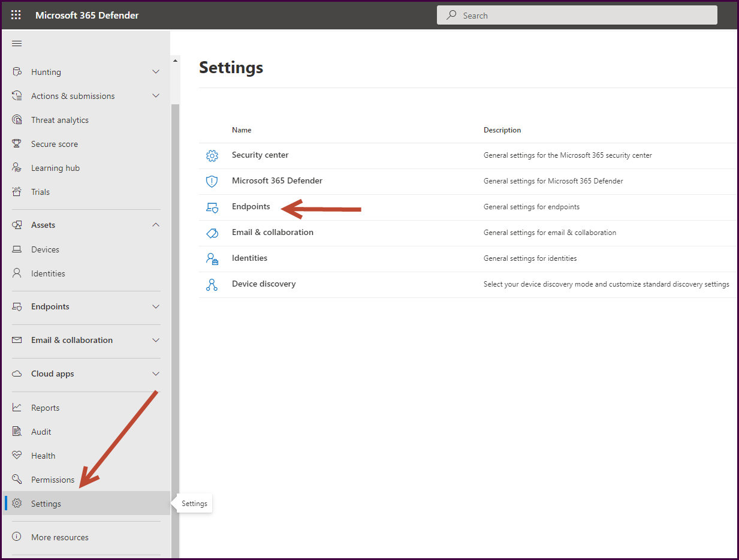Viewport: 739px width, 560px height.
Task: Open the Devices page under Assets
Action: (45, 249)
